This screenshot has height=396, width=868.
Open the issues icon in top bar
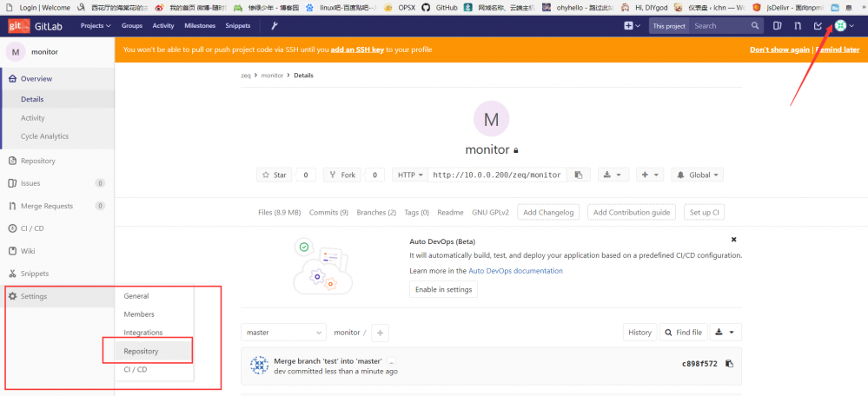pos(778,25)
